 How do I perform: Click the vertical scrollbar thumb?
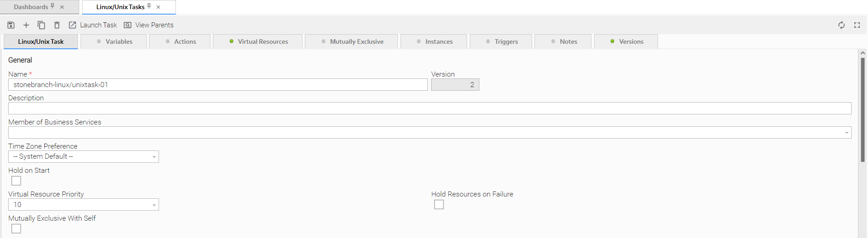[x=863, y=109]
